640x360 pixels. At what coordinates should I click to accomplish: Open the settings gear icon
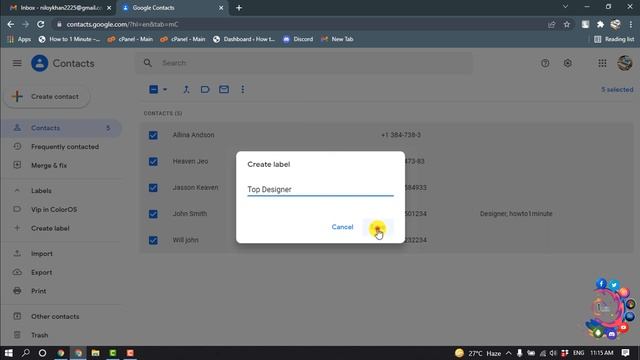click(567, 63)
